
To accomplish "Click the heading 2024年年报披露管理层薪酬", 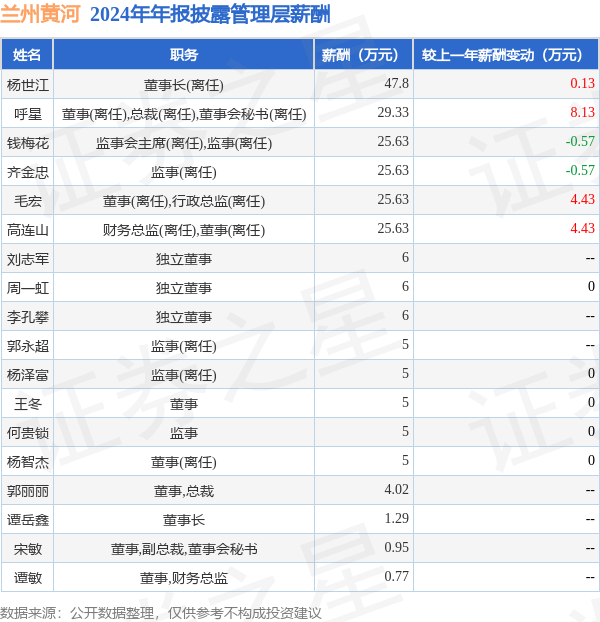I will (x=210, y=15).
